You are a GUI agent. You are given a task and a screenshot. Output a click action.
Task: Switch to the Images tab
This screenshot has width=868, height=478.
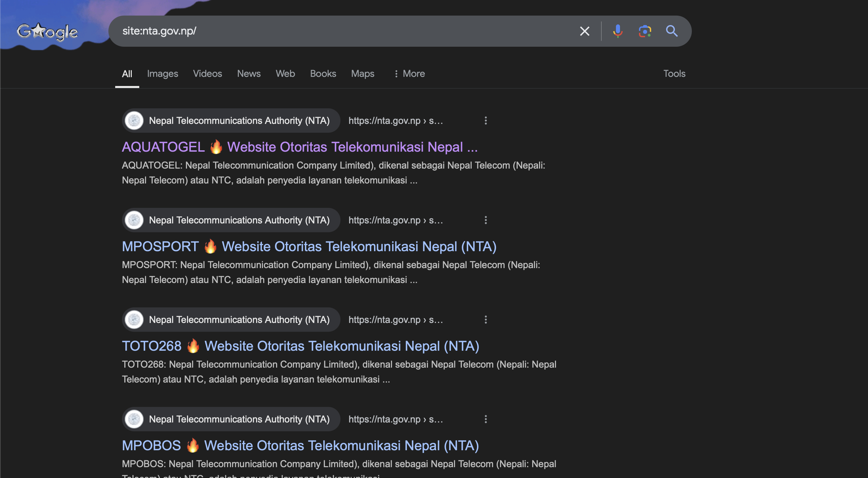click(x=163, y=74)
